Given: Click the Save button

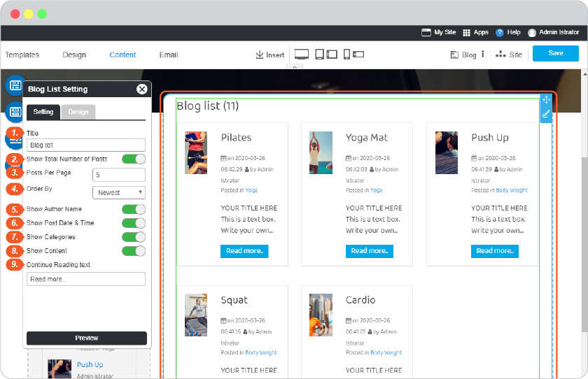Looking at the screenshot, I should [555, 53].
